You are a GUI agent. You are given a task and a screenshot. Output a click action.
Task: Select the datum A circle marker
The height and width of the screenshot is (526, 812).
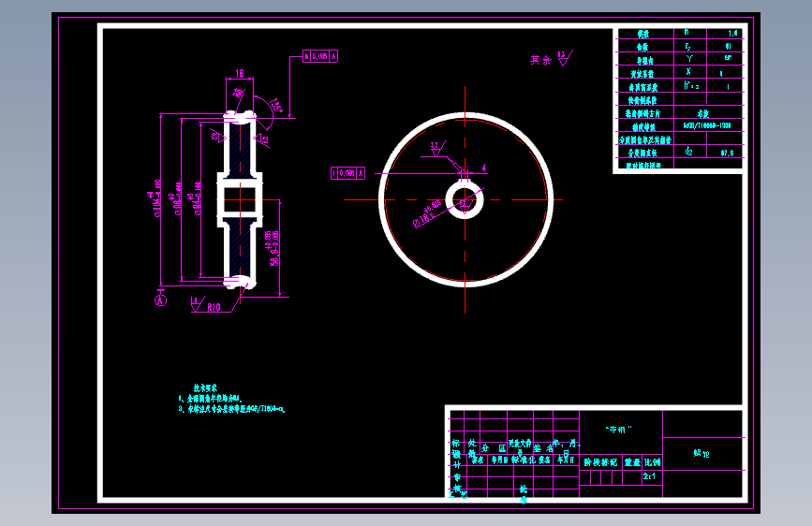(160, 300)
